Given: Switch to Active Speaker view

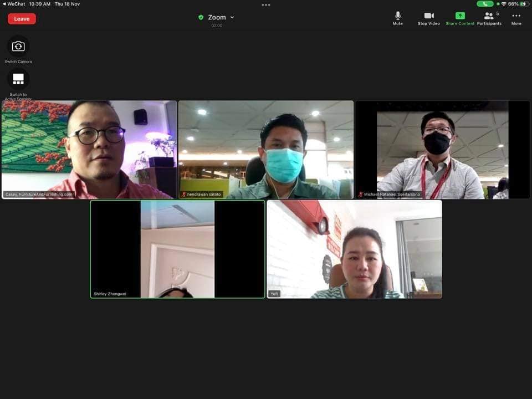Looking at the screenshot, I should [18, 79].
